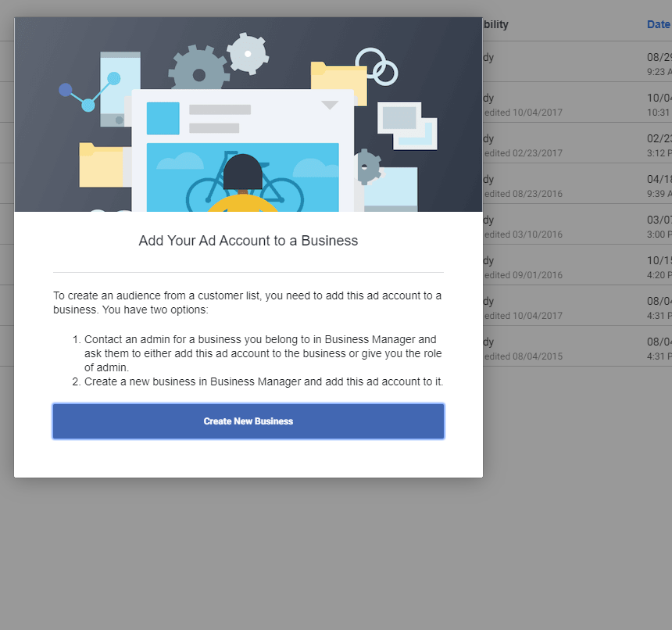Image resolution: width=672 pixels, height=630 pixels.
Task: Click 'edited 08/04/2015' in the background table
Action: (524, 356)
